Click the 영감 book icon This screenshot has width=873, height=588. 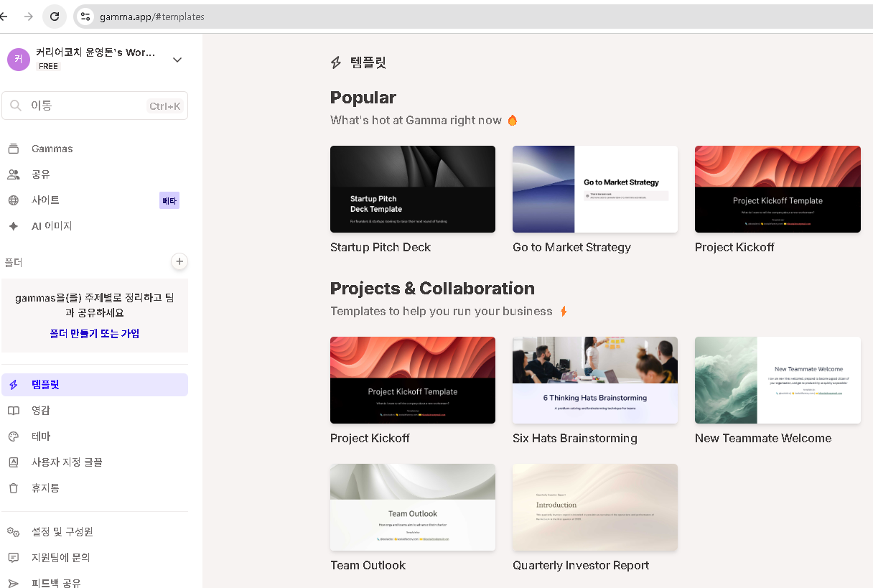[x=13, y=411]
